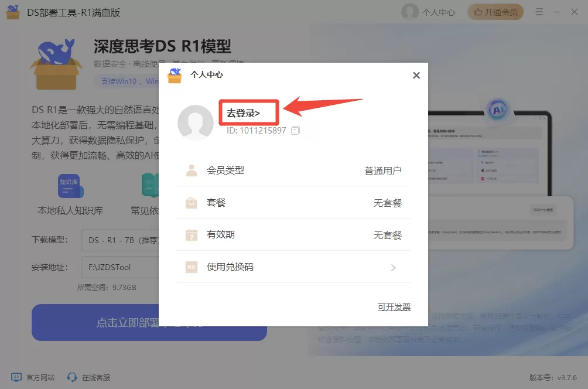Click the 所需空间 9.73GB text
Image resolution: width=588 pixels, height=389 pixels.
coord(107,287)
